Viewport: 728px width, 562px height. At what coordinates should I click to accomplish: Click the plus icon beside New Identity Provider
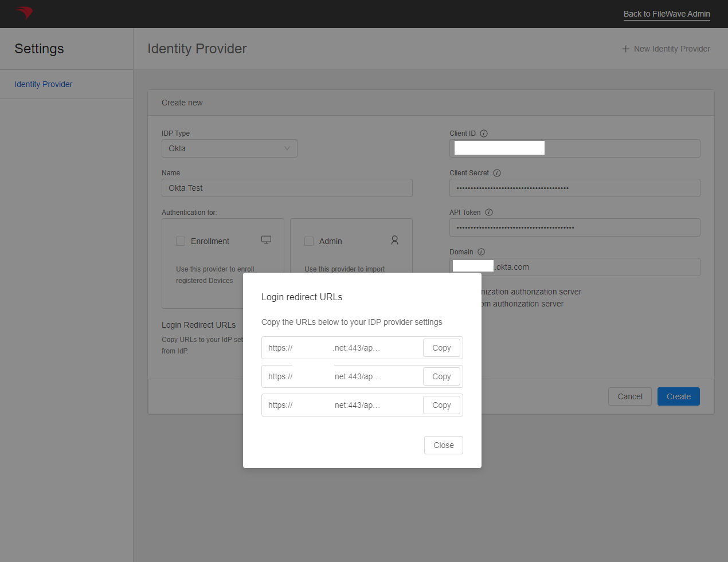coord(626,49)
